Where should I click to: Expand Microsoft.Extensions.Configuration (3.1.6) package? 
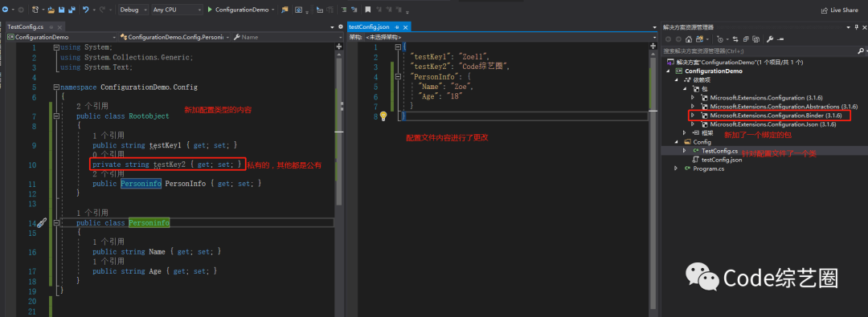tap(693, 97)
